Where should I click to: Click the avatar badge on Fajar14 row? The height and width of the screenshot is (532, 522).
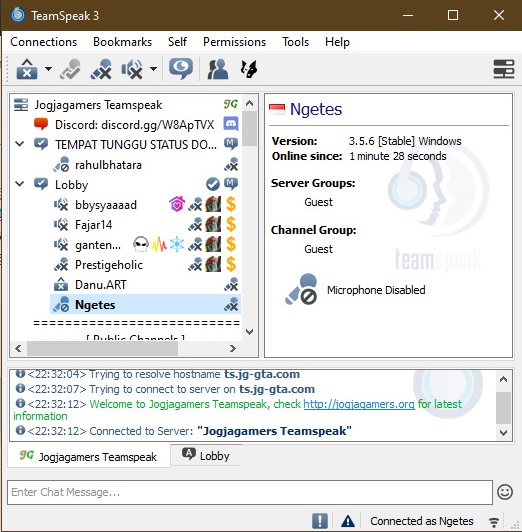coord(213,225)
